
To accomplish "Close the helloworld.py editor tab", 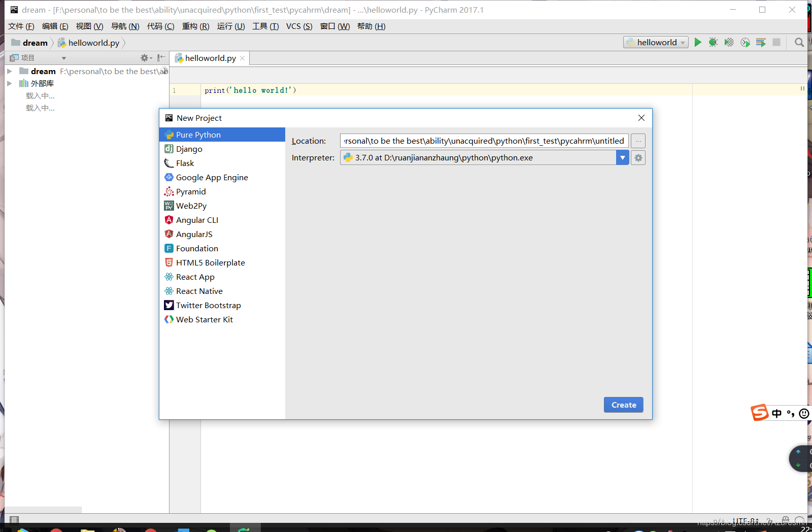I will [242, 58].
